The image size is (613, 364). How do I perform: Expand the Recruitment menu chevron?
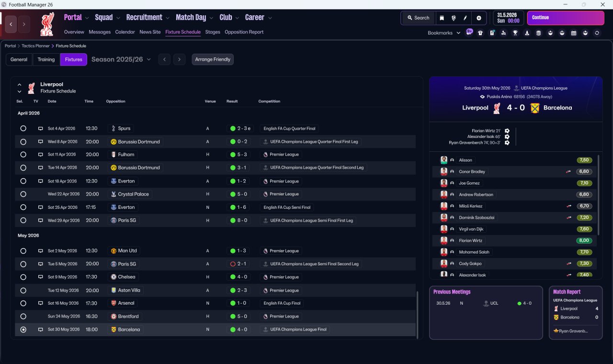tap(168, 18)
